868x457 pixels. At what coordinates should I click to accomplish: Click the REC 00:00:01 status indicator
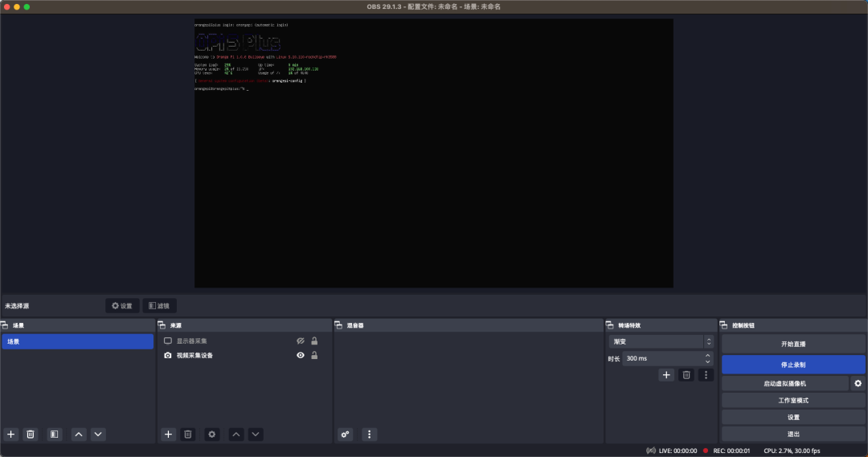coord(727,451)
